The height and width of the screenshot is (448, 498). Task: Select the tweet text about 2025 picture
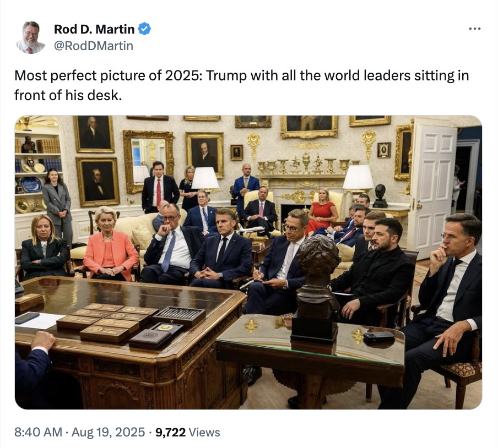tap(241, 84)
